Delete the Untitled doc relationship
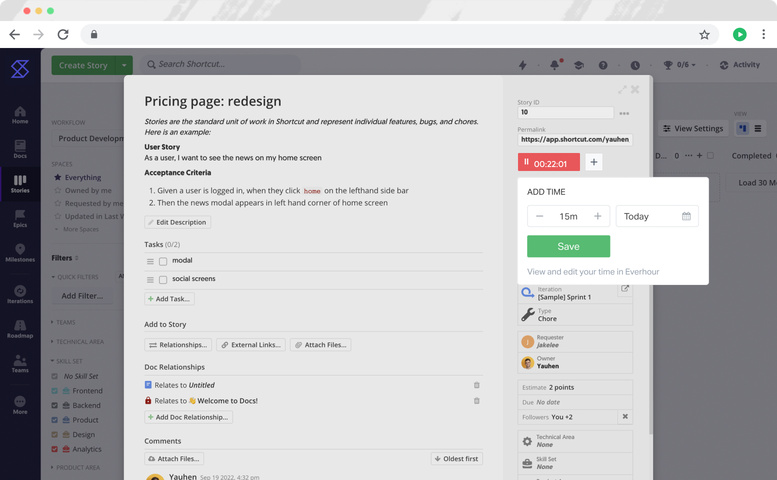This screenshot has height=480, width=777. point(476,385)
